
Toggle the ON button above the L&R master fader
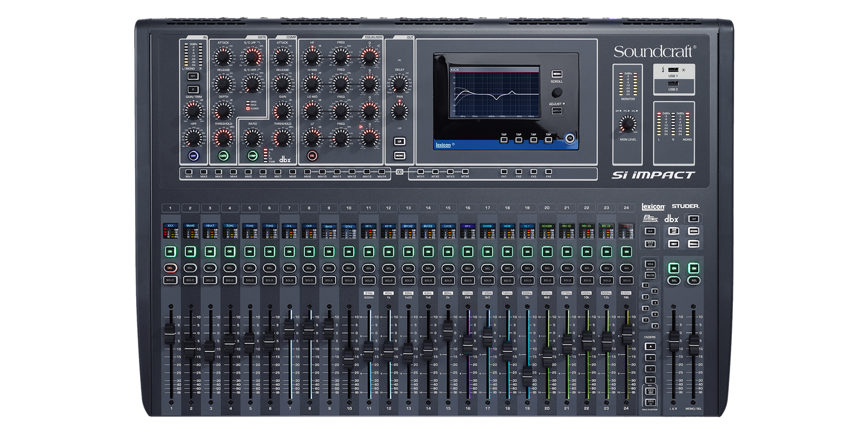tap(674, 268)
